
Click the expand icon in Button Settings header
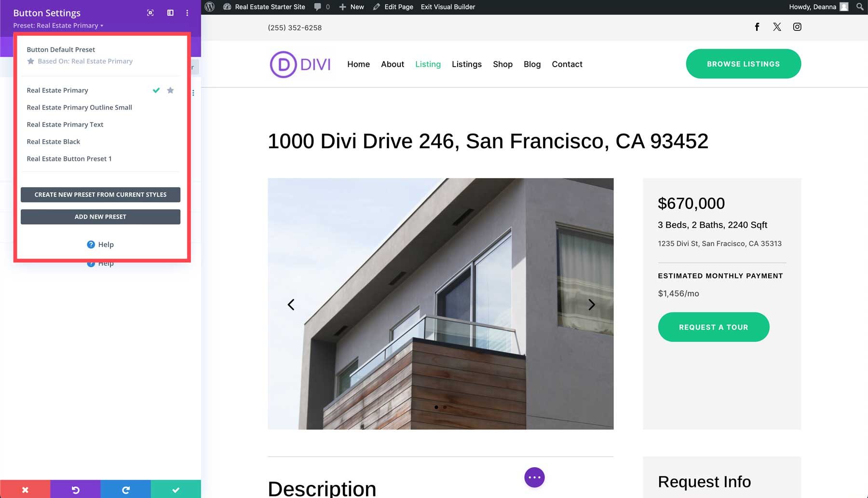coord(150,13)
